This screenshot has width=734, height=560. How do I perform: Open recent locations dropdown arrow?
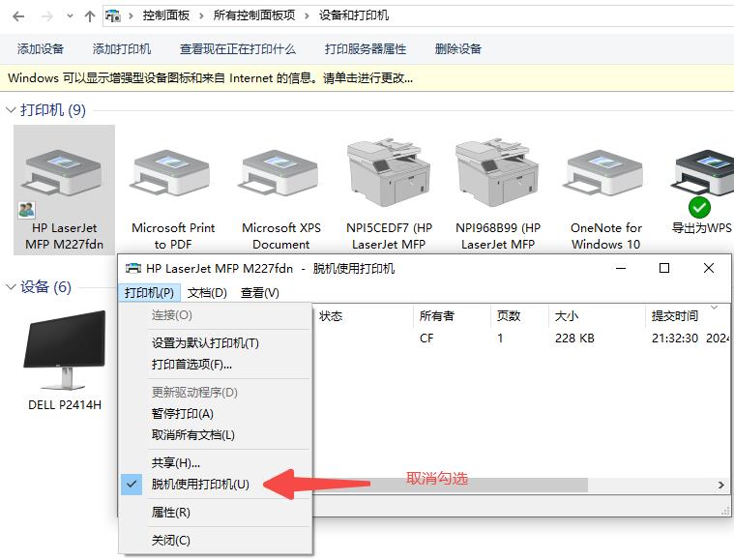(70, 15)
